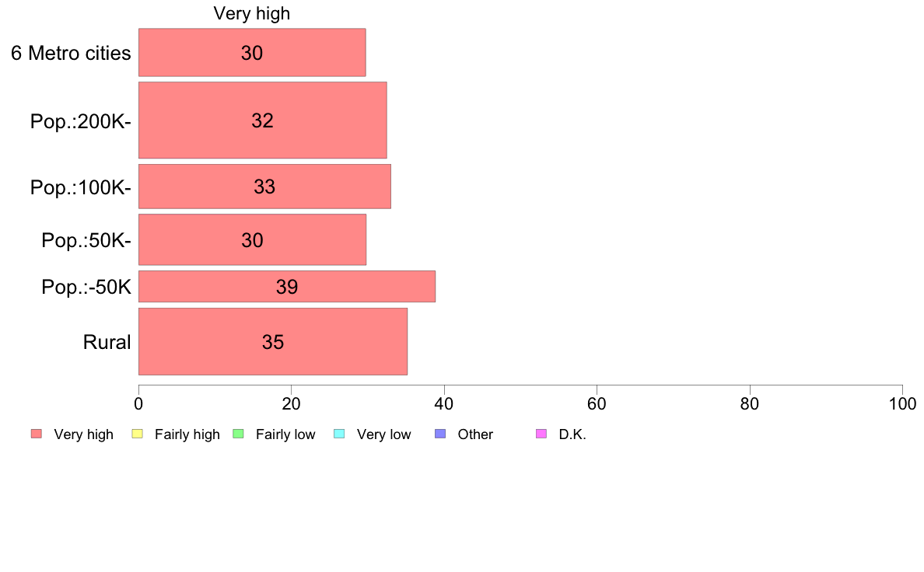Click the blue Other legend swatch
The height and width of the screenshot is (572, 924).
coord(440,434)
